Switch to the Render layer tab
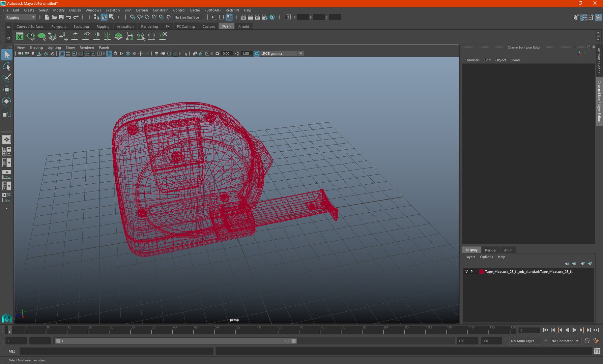The width and height of the screenshot is (603, 364). click(x=491, y=250)
